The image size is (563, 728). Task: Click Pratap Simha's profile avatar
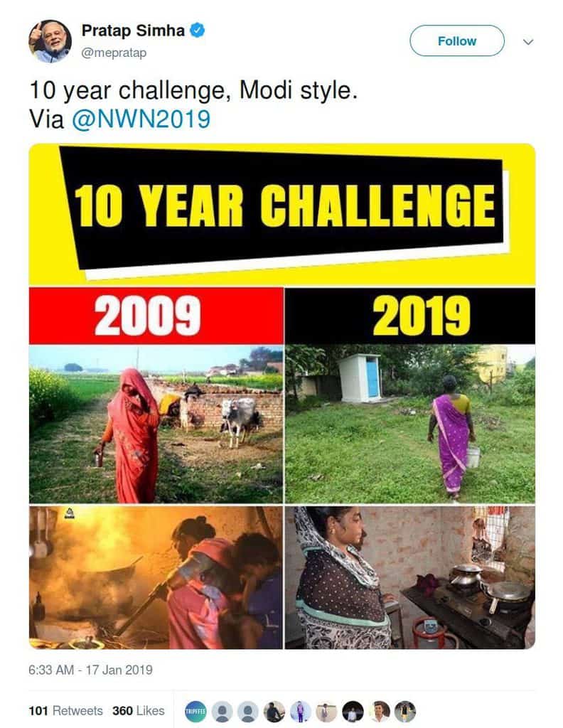[x=50, y=41]
